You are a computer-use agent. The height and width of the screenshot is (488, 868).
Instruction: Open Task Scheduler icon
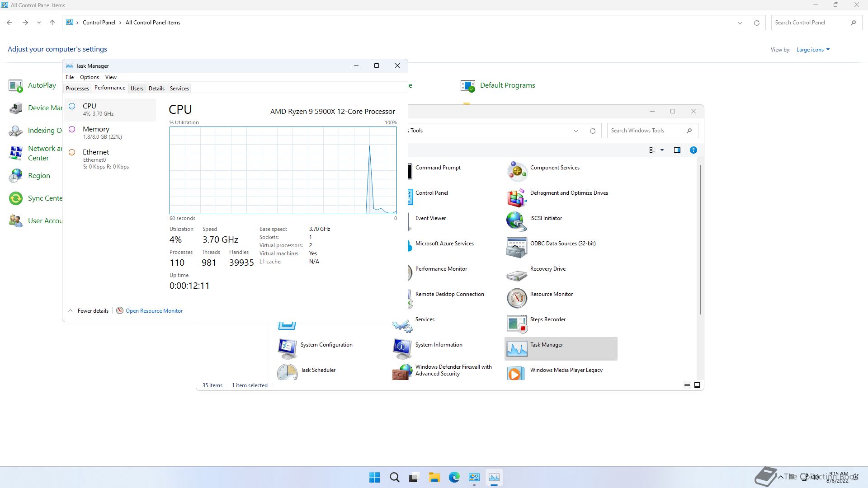287,372
